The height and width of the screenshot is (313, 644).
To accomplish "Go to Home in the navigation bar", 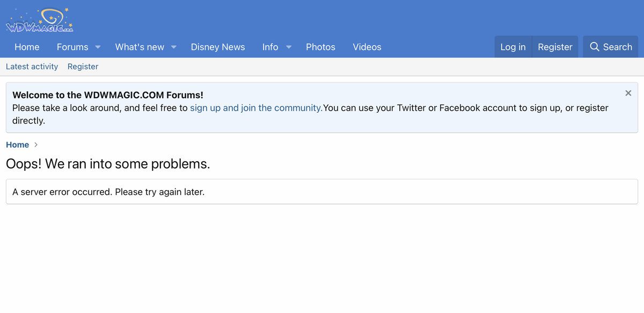I will pyautogui.click(x=27, y=47).
